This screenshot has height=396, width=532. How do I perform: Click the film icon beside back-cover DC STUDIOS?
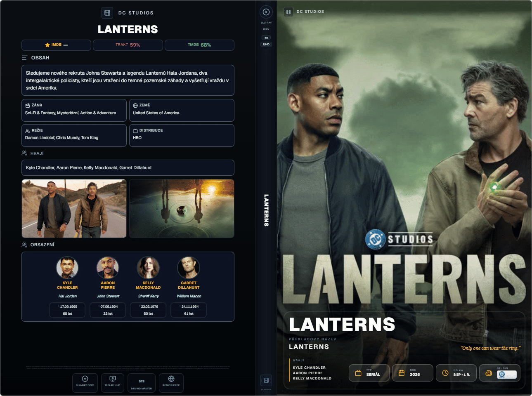tap(107, 13)
